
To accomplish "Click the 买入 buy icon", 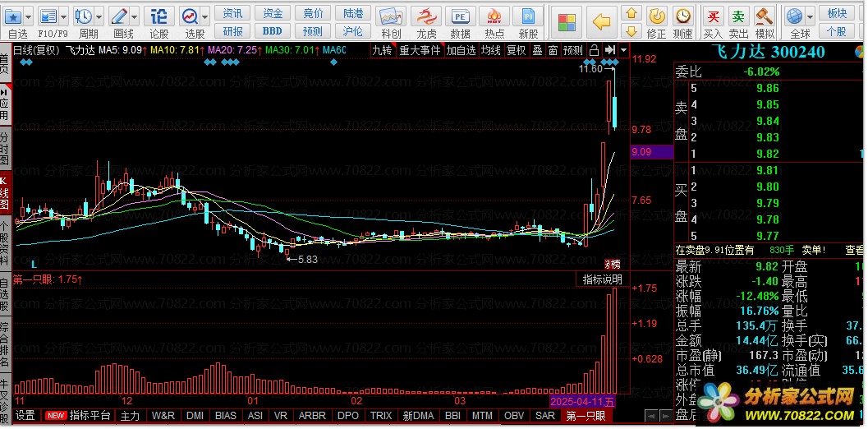I will point(713,16).
